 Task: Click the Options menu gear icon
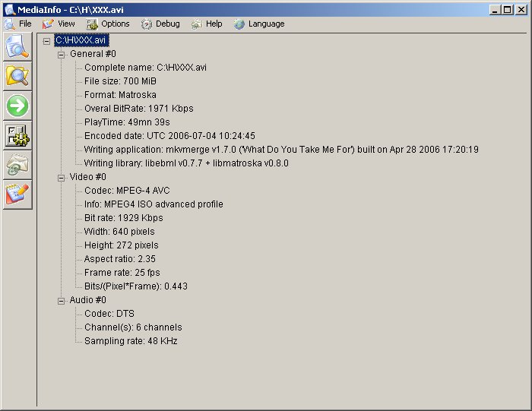pos(92,24)
